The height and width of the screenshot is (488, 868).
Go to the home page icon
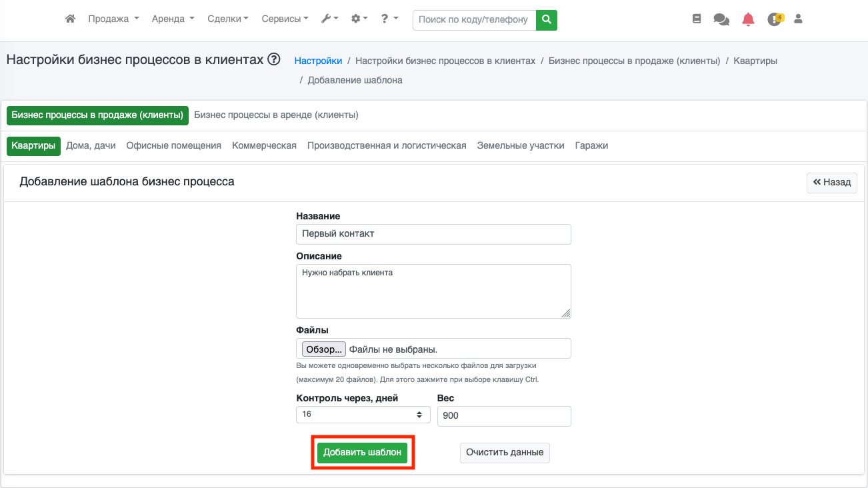coord(70,19)
